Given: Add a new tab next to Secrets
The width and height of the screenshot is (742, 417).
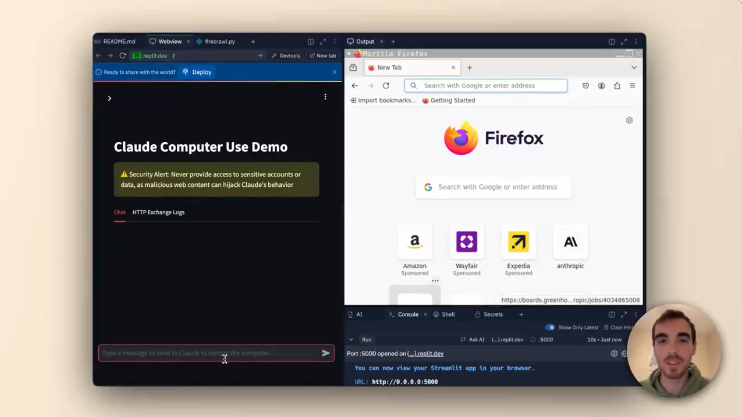Looking at the screenshot, I should (x=521, y=314).
